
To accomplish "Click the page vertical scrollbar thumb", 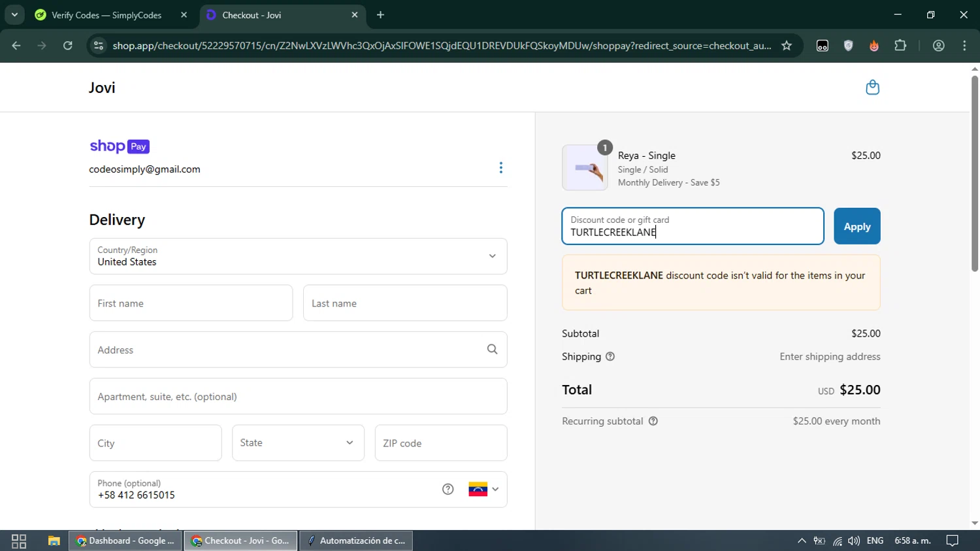I will pos(975,173).
